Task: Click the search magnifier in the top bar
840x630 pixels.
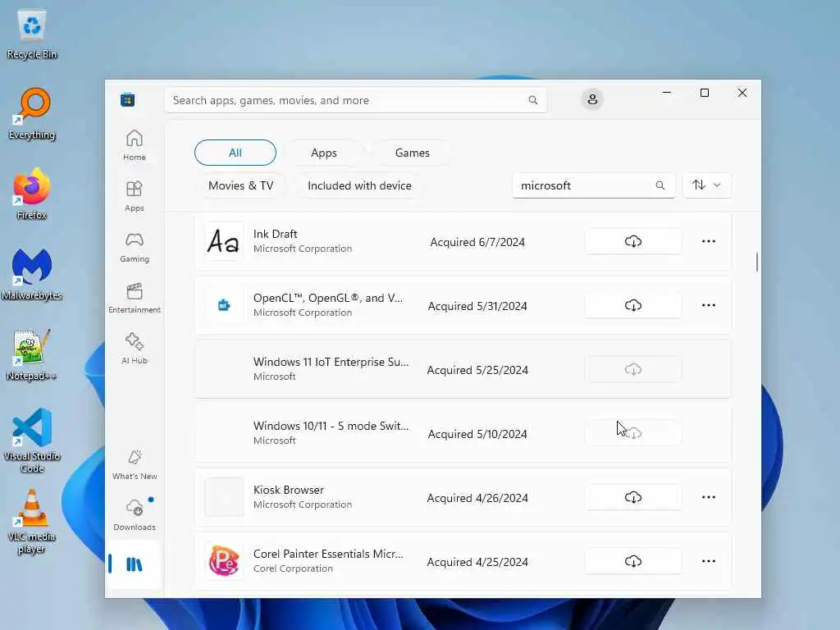Action: [532, 100]
